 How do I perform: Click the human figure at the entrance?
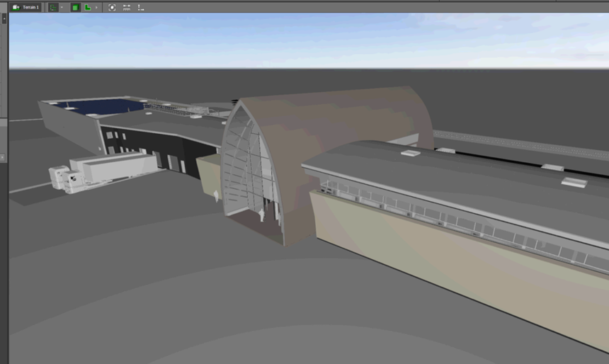[x=263, y=212]
